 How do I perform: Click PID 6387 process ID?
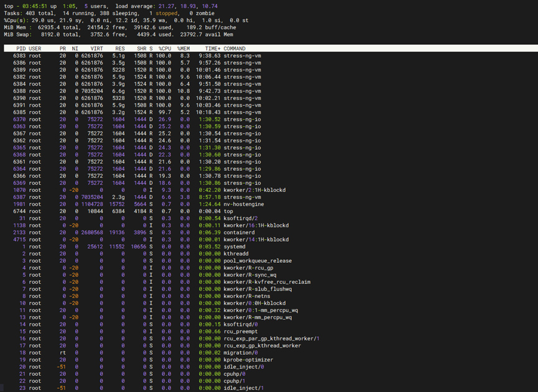(x=19, y=197)
